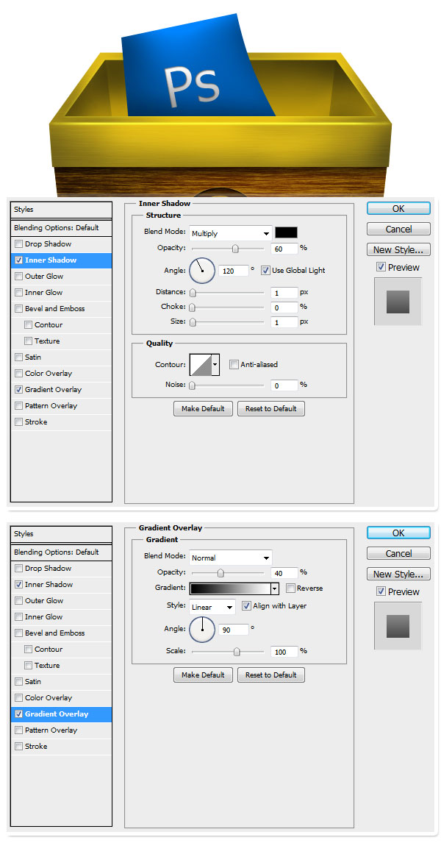
Task: Click the Noise value field
Action: 284,385
